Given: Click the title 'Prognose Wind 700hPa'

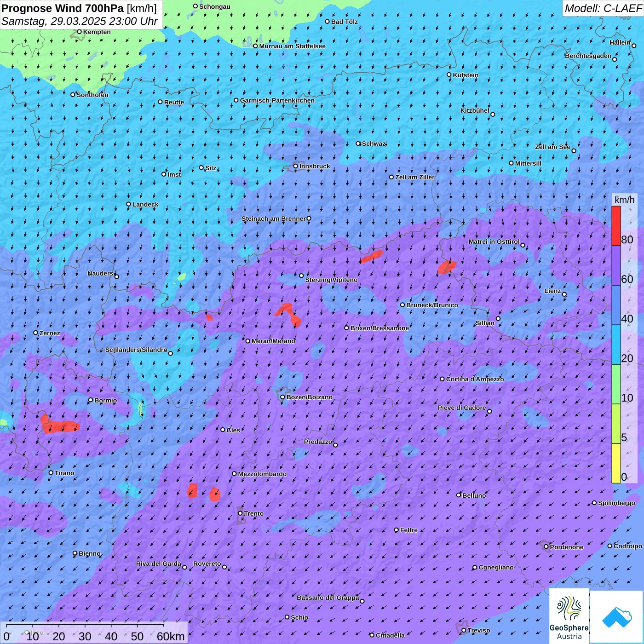Looking at the screenshot, I should [x=63, y=8].
